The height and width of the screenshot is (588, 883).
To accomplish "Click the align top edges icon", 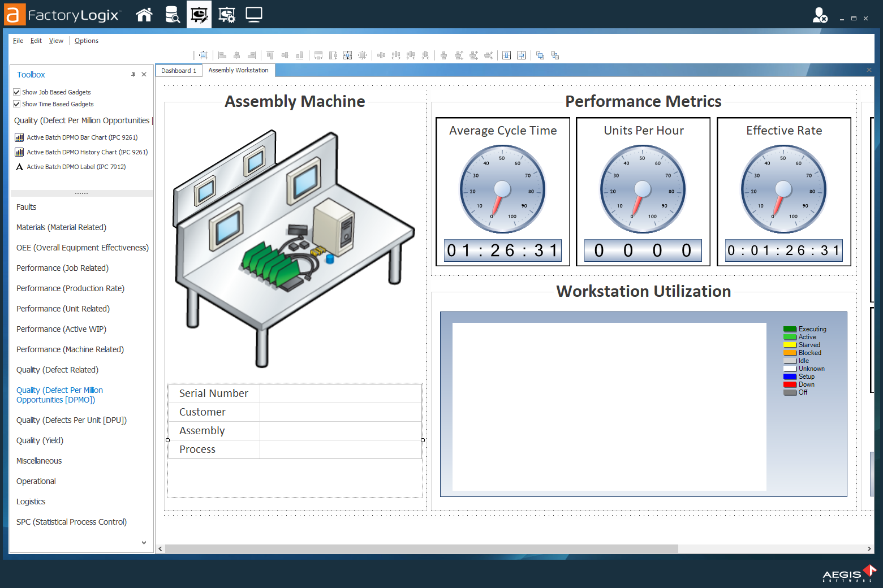I will tap(270, 55).
